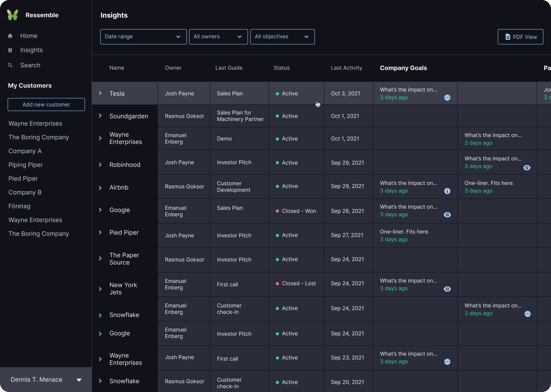Click Sep 27, 2021 date cell
This screenshot has height=392, width=551.
click(x=347, y=235)
